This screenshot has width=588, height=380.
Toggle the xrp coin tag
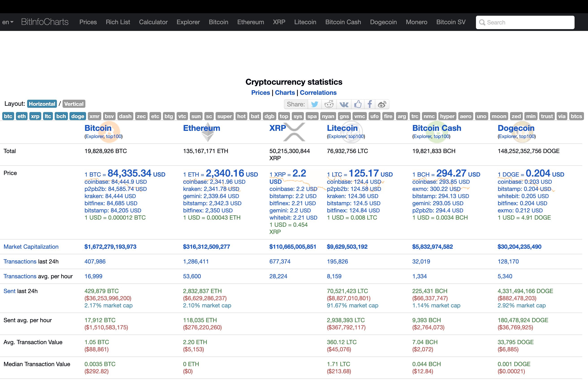click(35, 116)
